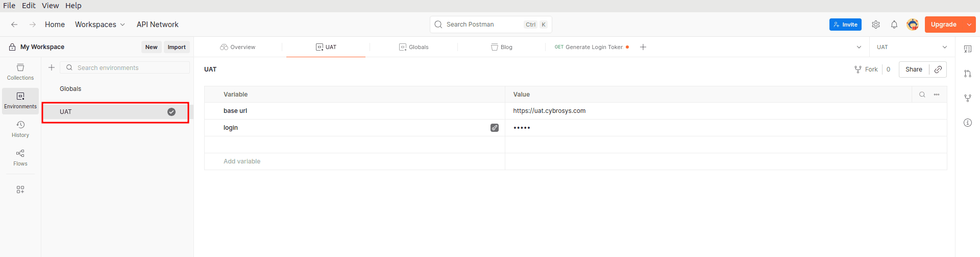
Task: Open History in the sidebar
Action: pyautogui.click(x=20, y=129)
